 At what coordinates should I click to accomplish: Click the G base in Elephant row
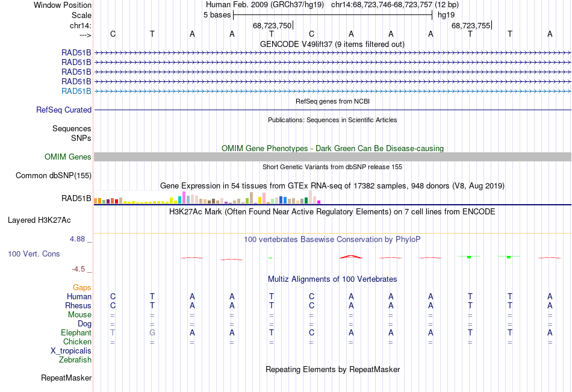(152, 332)
